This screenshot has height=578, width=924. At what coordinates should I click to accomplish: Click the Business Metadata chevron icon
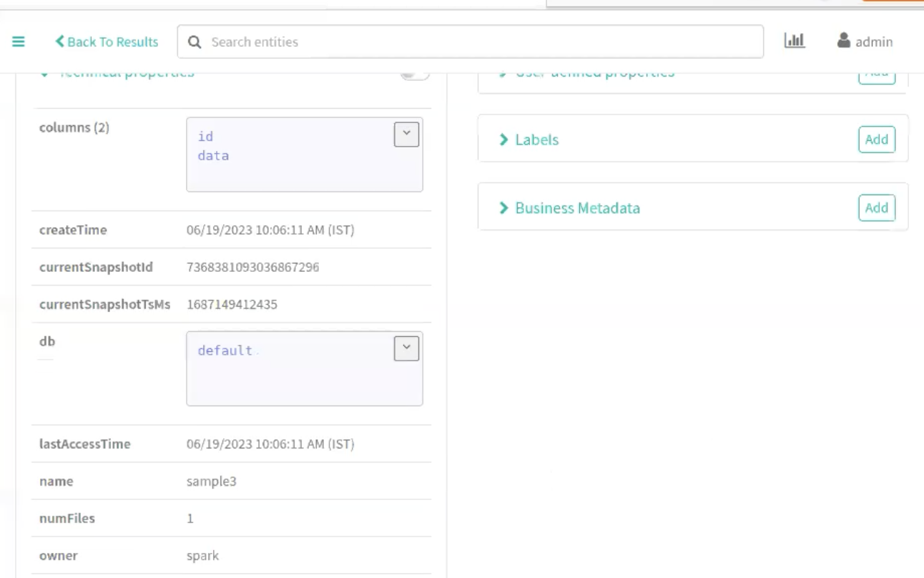[503, 208]
